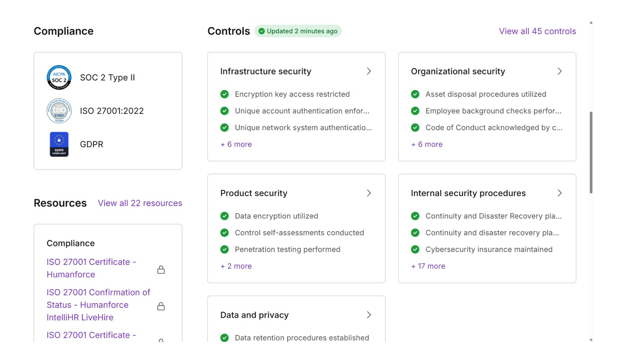Switch to the Controls section header
Image resolution: width=644 pixels, height=362 pixels.
tap(228, 31)
